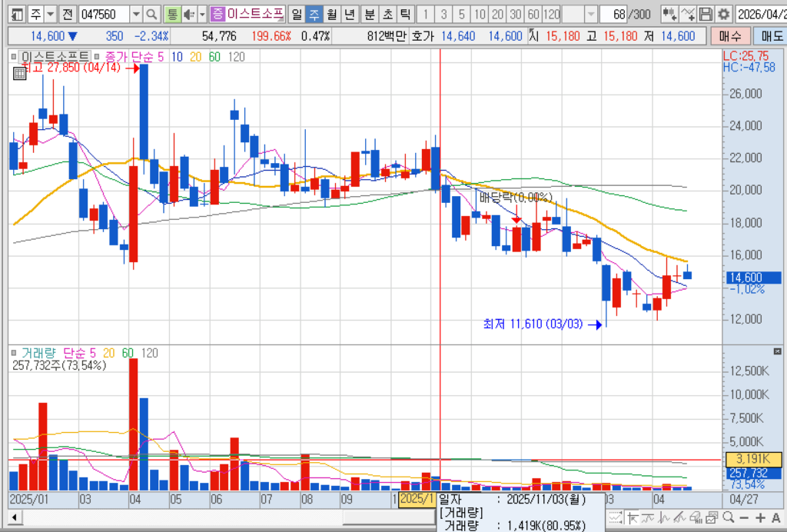Click the horizontal scrollbar left arrow
787x532 pixels.
[x=15, y=517]
